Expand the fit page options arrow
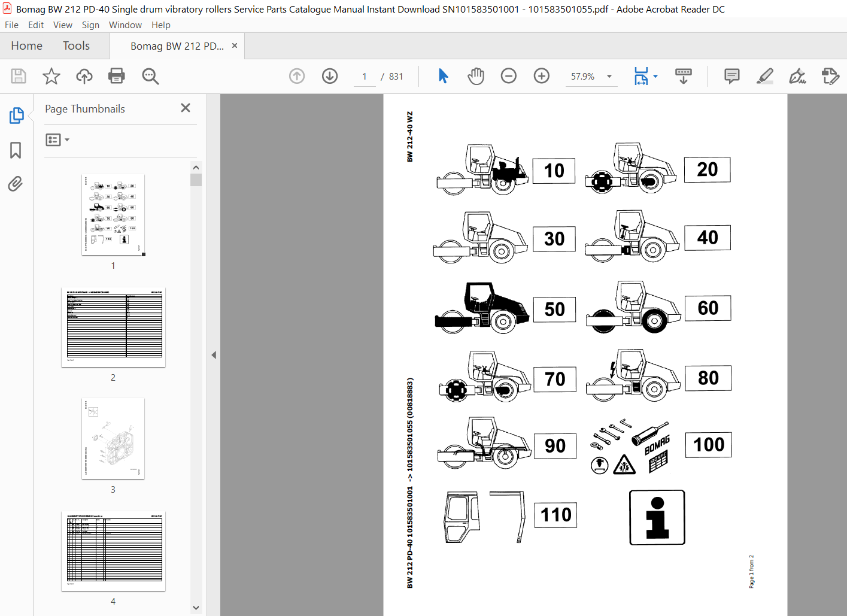The width and height of the screenshot is (847, 616). (655, 76)
